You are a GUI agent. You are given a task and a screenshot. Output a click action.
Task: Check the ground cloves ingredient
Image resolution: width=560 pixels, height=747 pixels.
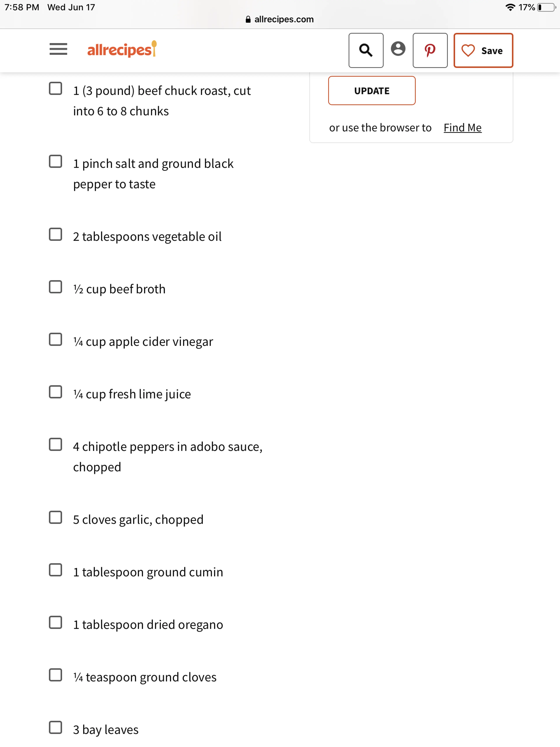click(x=55, y=675)
